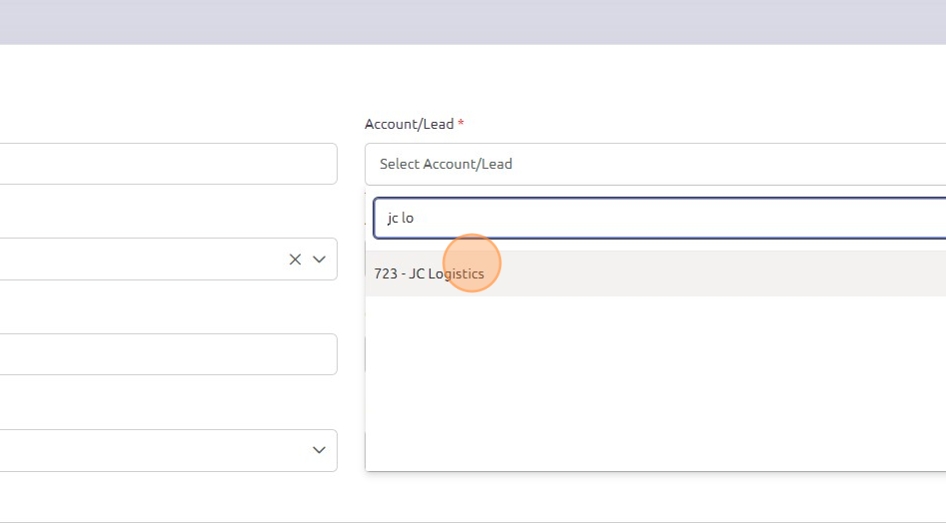Focus the third text field on the left

point(168,355)
